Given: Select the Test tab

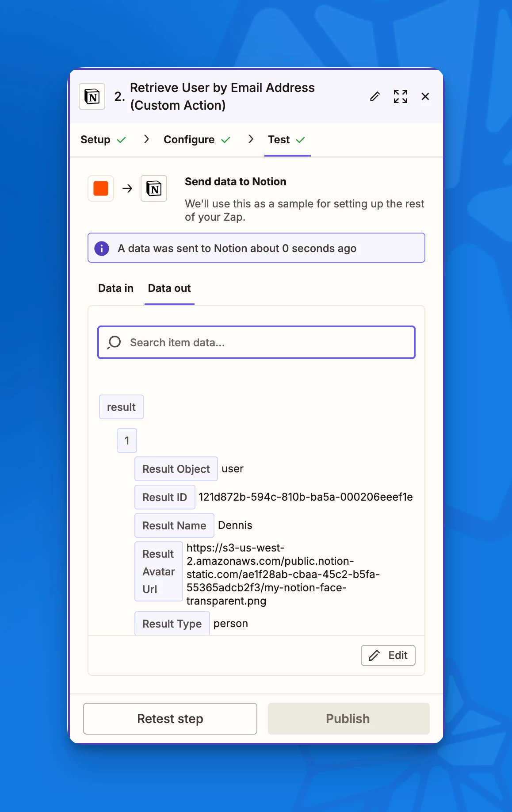Looking at the screenshot, I should pos(287,140).
